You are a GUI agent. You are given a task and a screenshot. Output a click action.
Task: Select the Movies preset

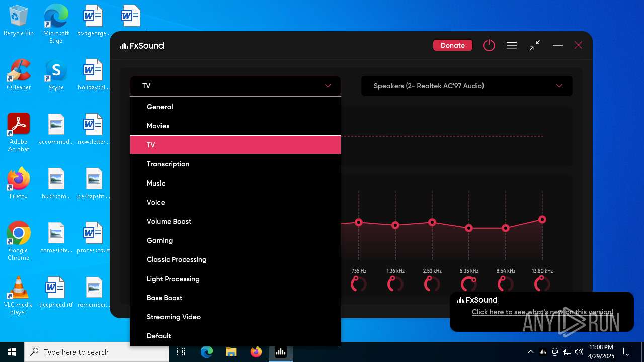235,126
